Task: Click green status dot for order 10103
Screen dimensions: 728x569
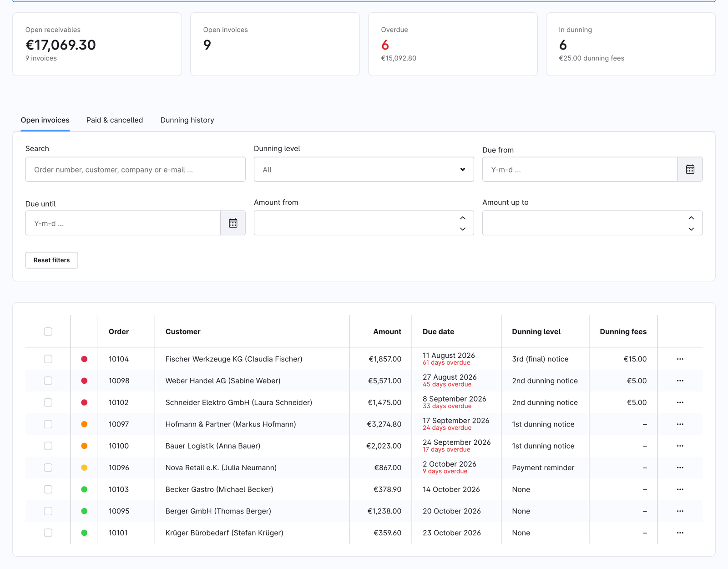Action: coord(84,489)
